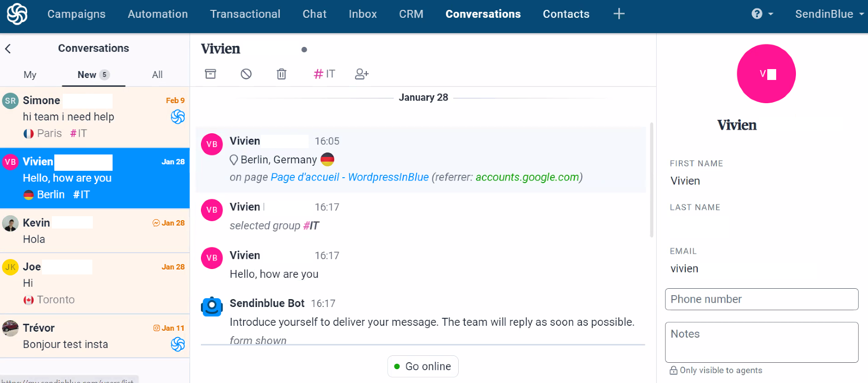Click the assign agent icon

coord(361,74)
